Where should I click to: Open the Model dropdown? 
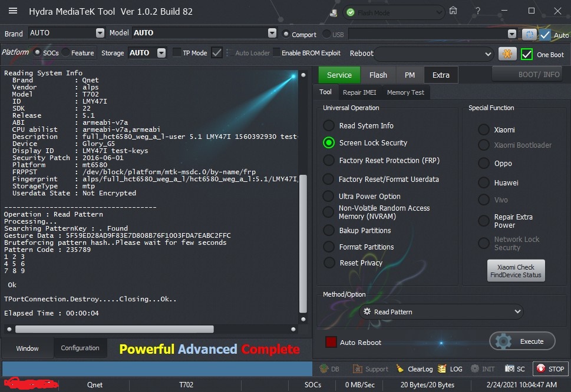272,33
